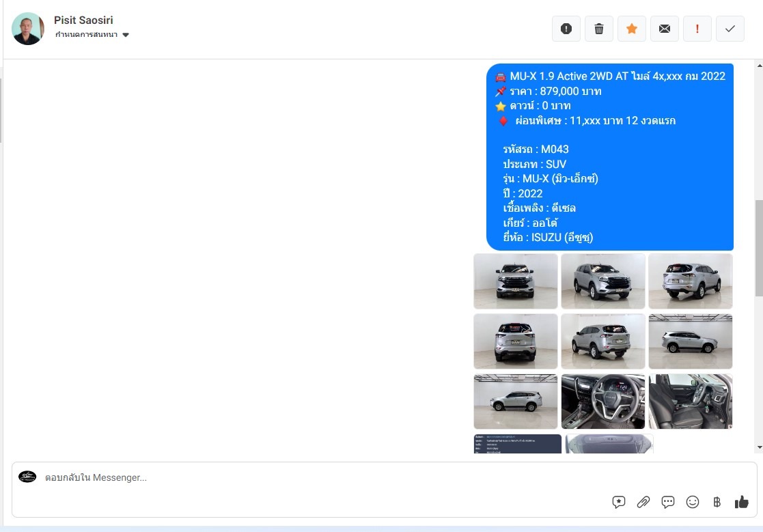Click the เชื้อเพลิง : ดีเซล line
The image size is (763, 532).
click(x=539, y=208)
